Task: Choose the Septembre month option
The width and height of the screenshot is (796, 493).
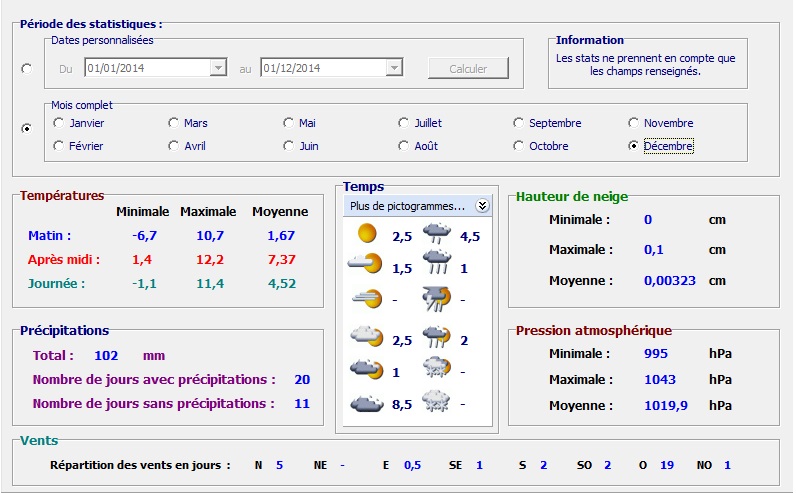Action: tap(547, 123)
